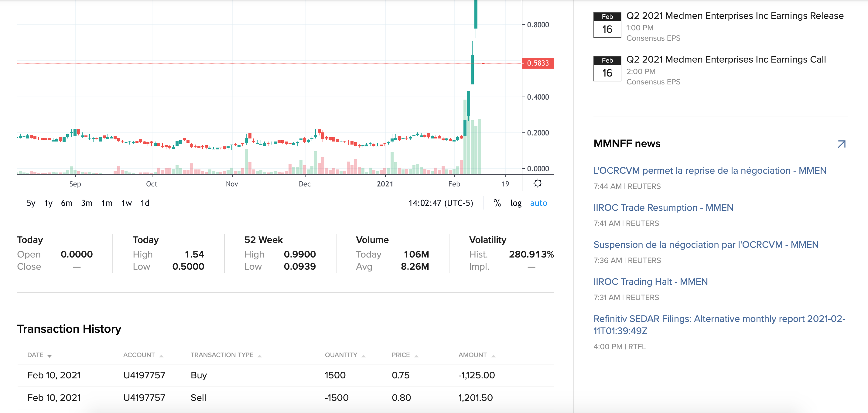Select the 5y chart range

[x=31, y=203]
